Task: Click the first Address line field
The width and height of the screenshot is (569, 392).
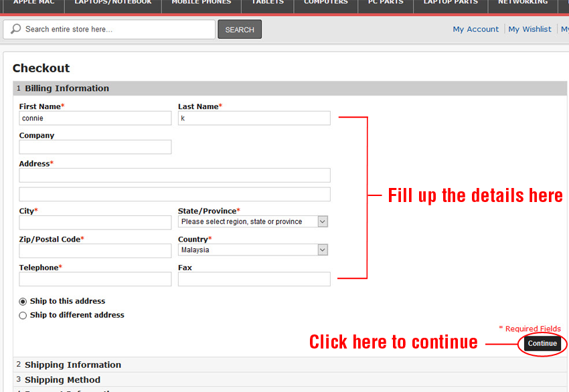Action: (x=175, y=175)
